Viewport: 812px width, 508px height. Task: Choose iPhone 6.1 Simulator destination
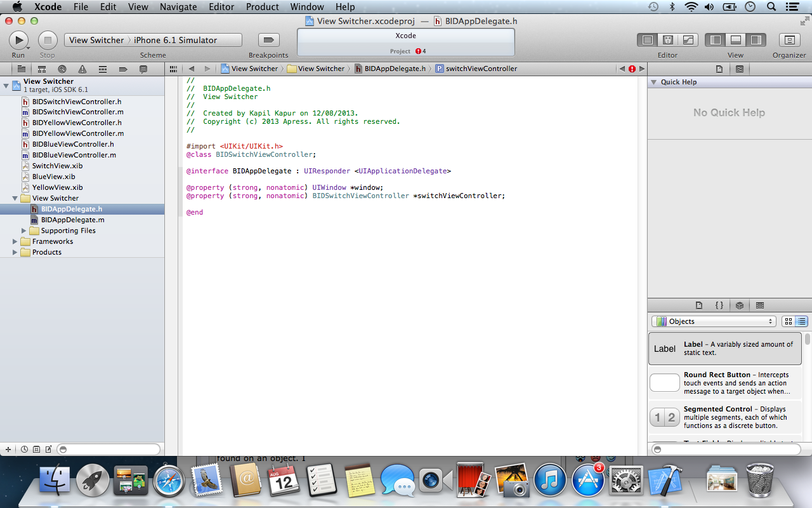175,40
